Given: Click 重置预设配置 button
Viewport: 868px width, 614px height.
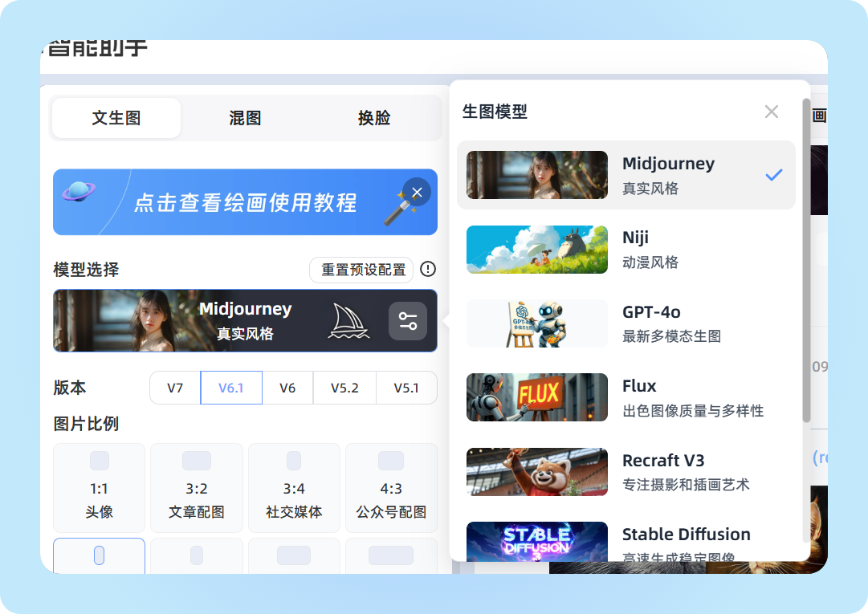Looking at the screenshot, I should coord(361,270).
